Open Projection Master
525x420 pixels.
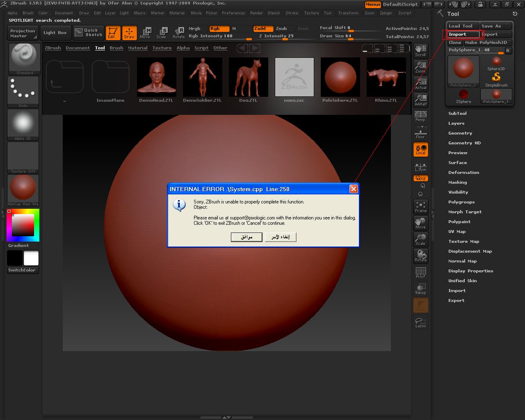(x=23, y=33)
